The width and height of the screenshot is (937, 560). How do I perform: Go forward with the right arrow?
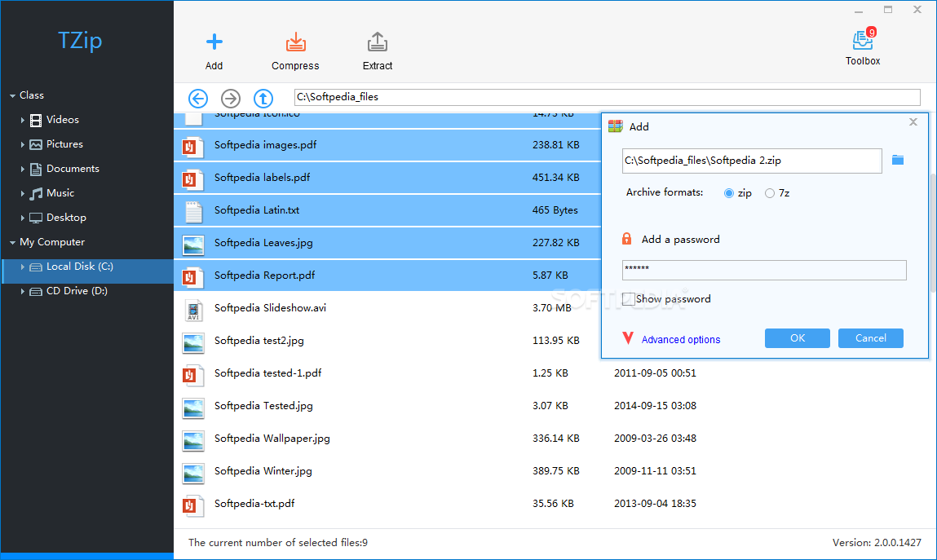point(231,98)
